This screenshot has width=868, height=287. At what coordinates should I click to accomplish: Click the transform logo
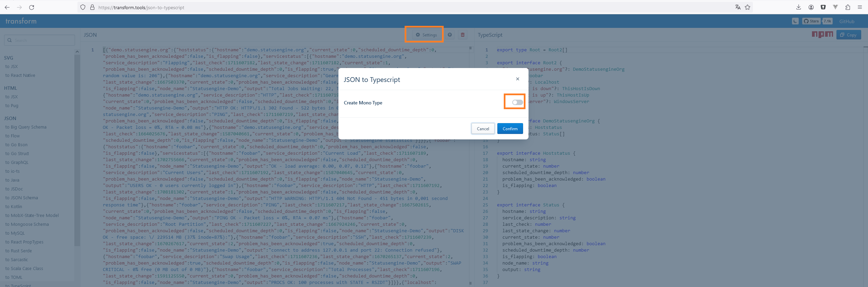point(21,21)
